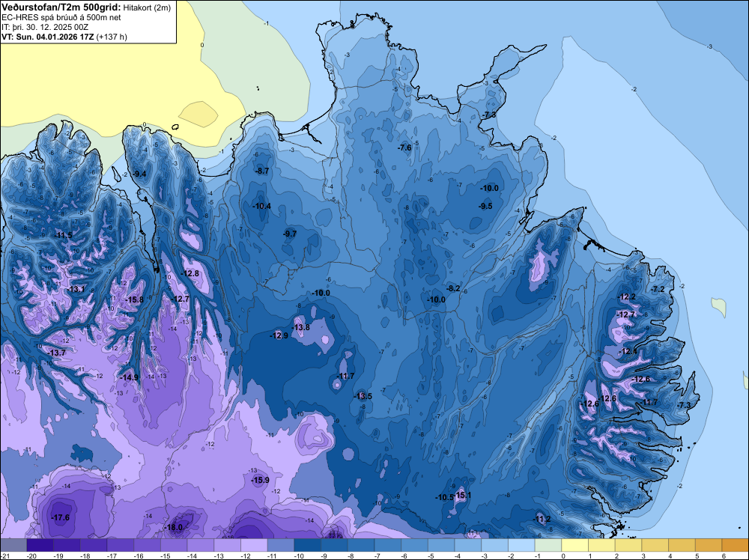Click the 6 tick label on the color scale
This screenshot has height=560, width=749.
pyautogui.click(x=724, y=556)
